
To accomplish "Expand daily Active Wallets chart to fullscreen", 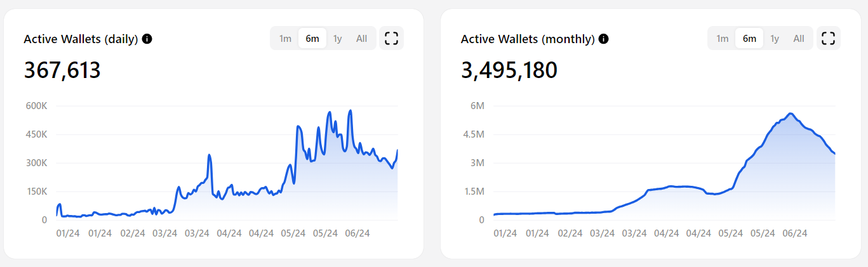I will [392, 38].
